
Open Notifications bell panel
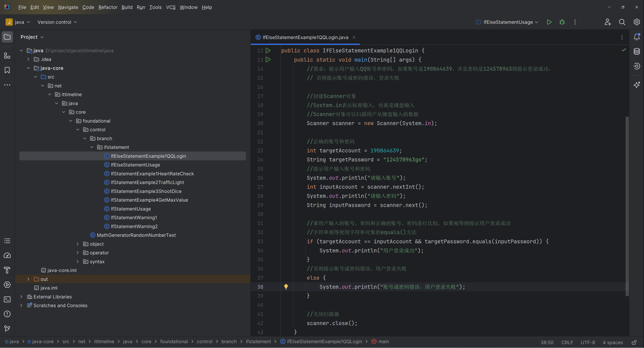pyautogui.click(x=636, y=37)
